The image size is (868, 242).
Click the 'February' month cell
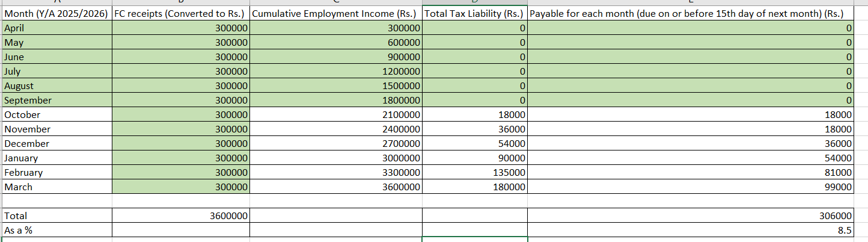point(56,173)
